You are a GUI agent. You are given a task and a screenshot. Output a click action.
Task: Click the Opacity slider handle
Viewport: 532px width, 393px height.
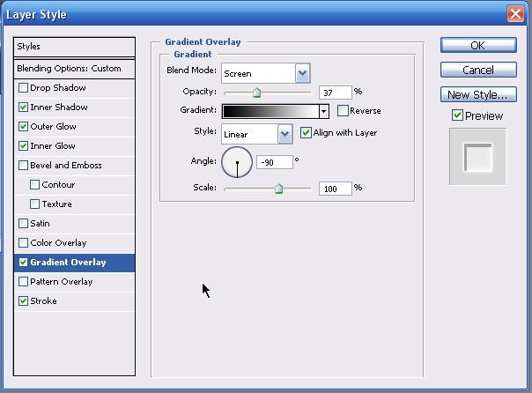click(x=256, y=91)
